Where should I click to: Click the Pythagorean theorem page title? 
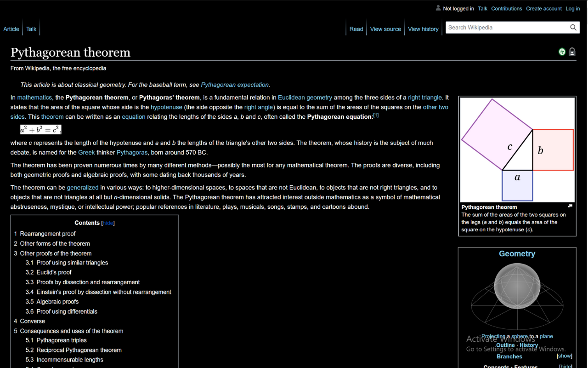(x=70, y=52)
